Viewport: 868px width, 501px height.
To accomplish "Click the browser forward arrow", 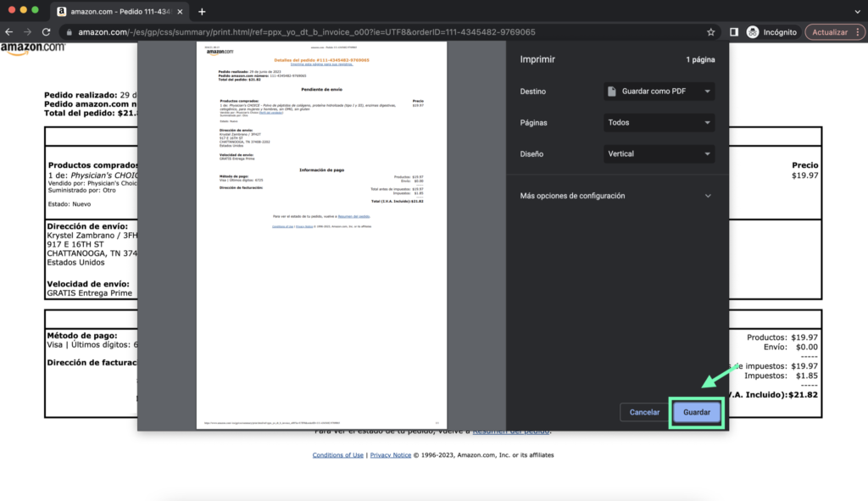I will pyautogui.click(x=29, y=32).
